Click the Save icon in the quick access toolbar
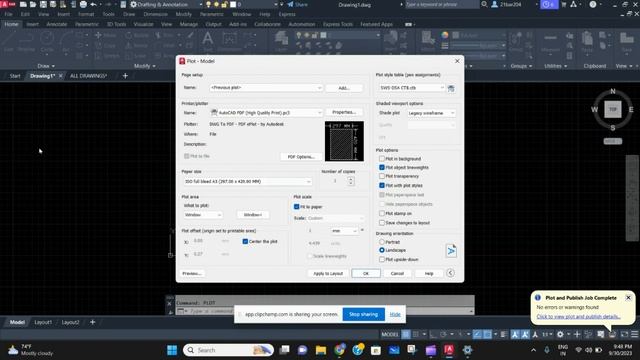Image resolution: width=640 pixels, height=360 pixels. [43, 4]
